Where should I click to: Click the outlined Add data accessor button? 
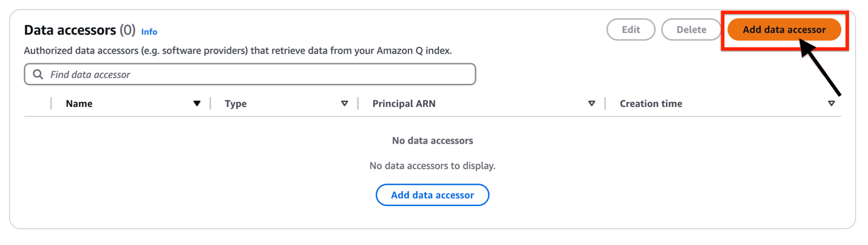[x=432, y=195]
